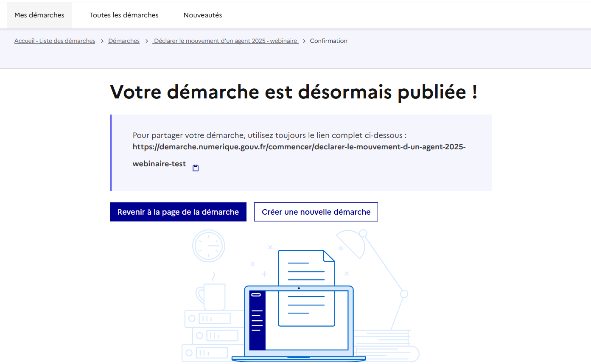Click the Démarches breadcrumb link
The width and height of the screenshot is (591, 364).
[124, 41]
